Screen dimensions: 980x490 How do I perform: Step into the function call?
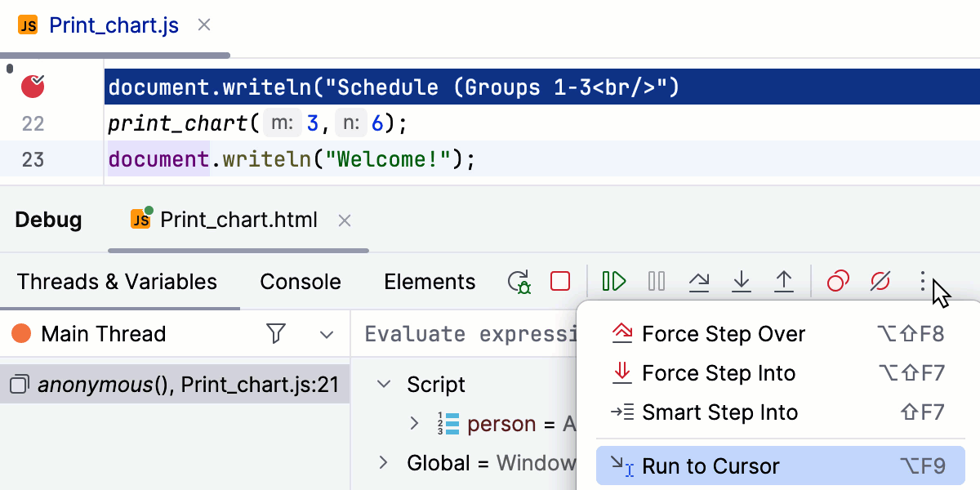point(741,281)
